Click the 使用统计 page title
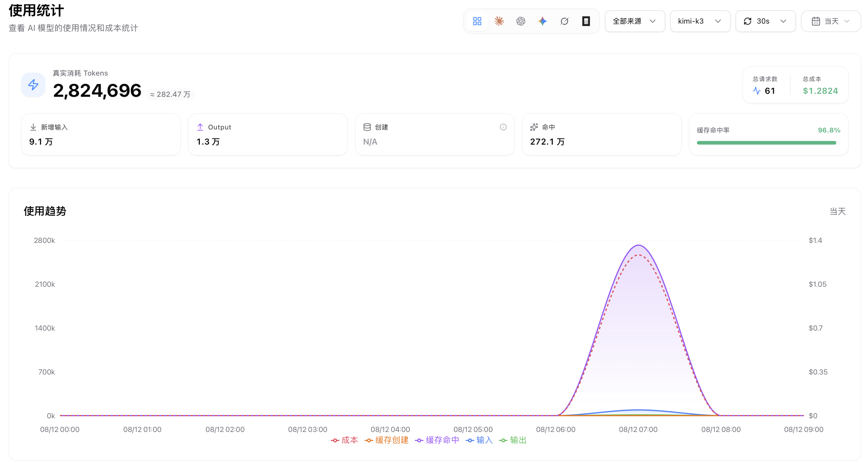This screenshot has width=868, height=461. 36,11
